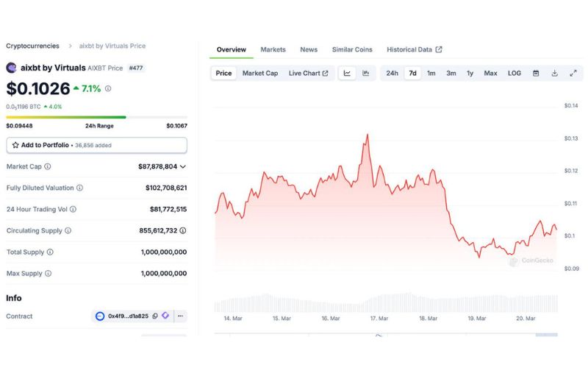Click the star icon in Add to Portfolio

[15, 145]
